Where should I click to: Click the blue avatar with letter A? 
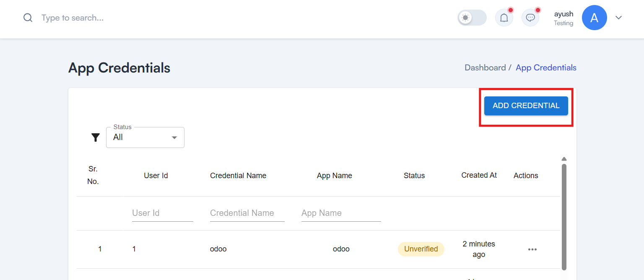point(594,18)
